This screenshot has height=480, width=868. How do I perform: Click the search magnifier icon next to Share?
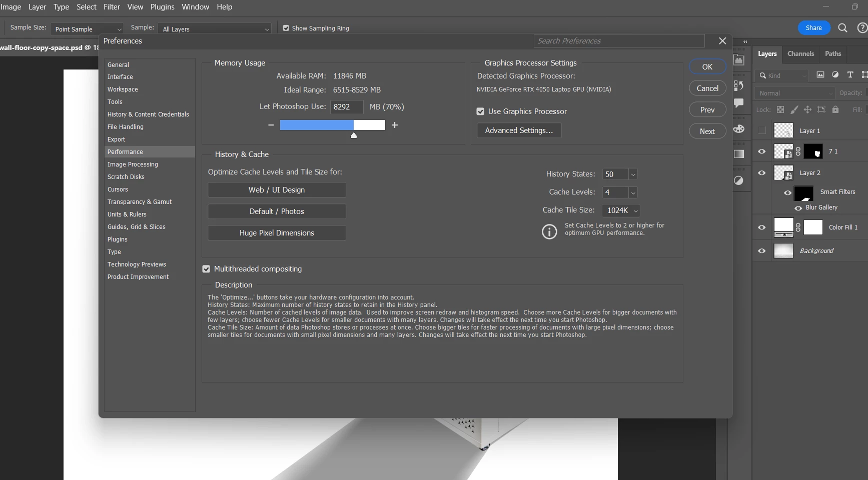(x=842, y=28)
